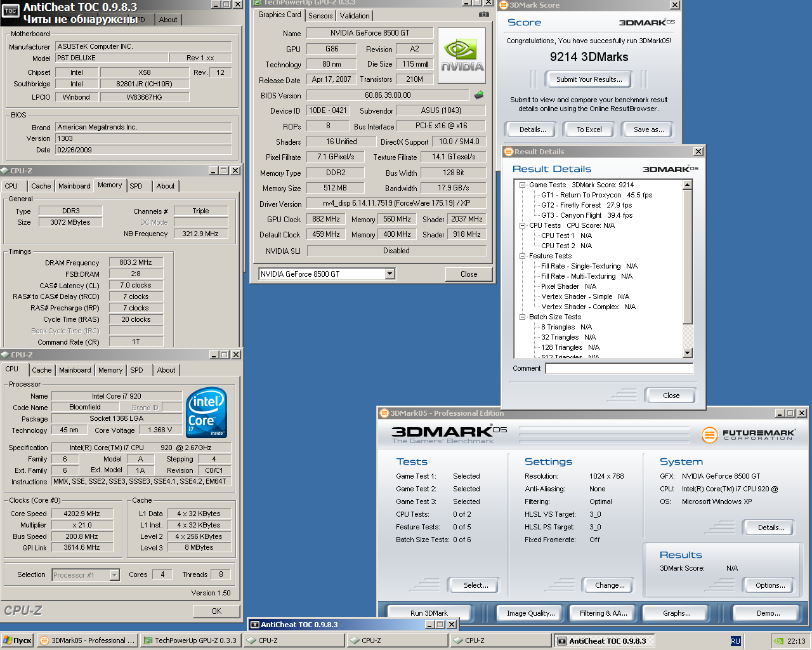Image resolution: width=812 pixels, height=650 pixels.
Task: Select the Graphics Card tab in GPU-Z
Action: [280, 15]
